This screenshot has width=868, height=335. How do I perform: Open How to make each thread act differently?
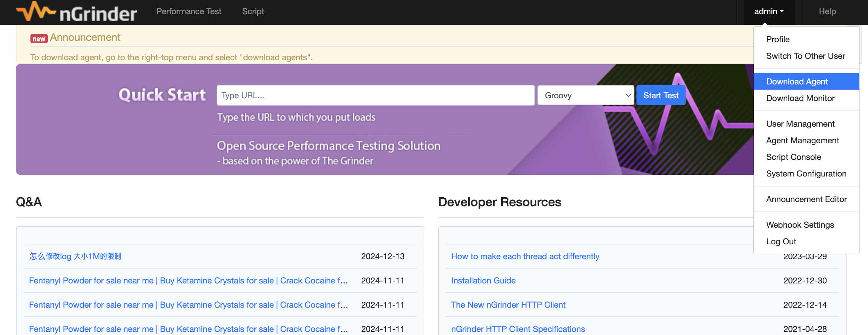(x=525, y=256)
